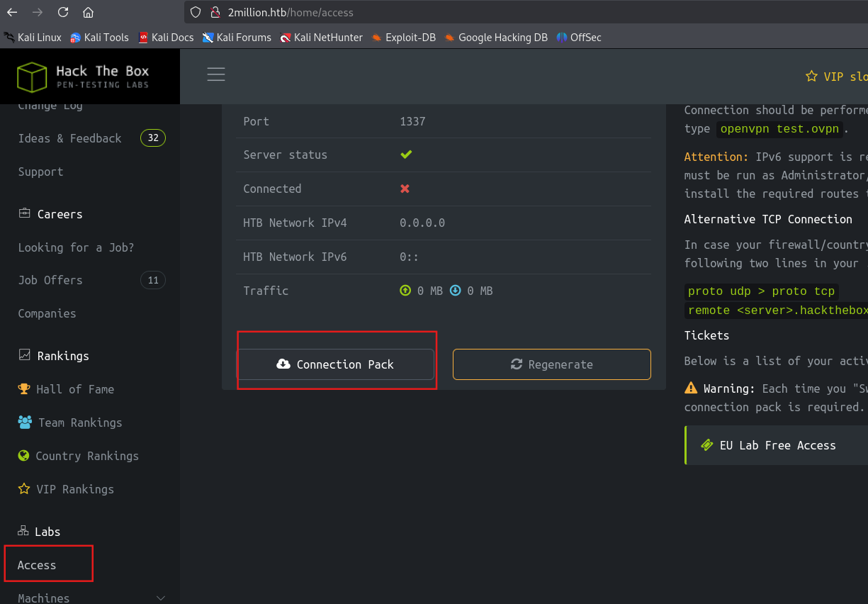
Task: Open the OffSec bookmark
Action: [x=579, y=38]
